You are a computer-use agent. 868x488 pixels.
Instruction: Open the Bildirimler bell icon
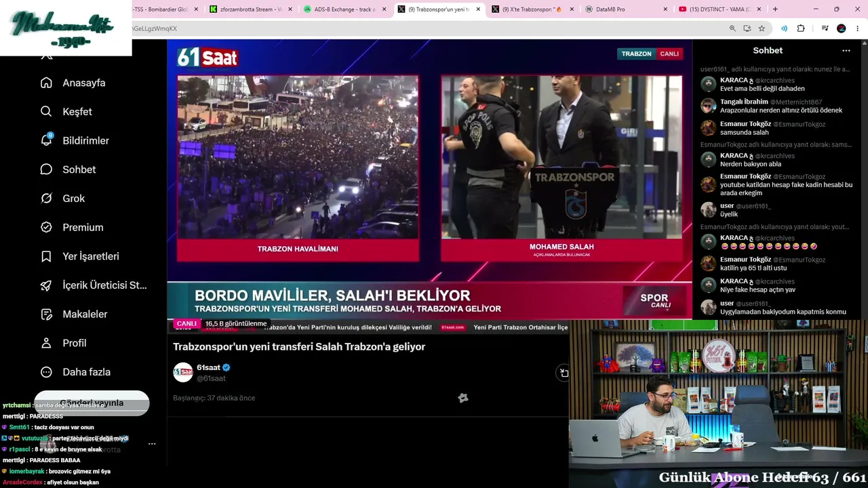(46, 140)
